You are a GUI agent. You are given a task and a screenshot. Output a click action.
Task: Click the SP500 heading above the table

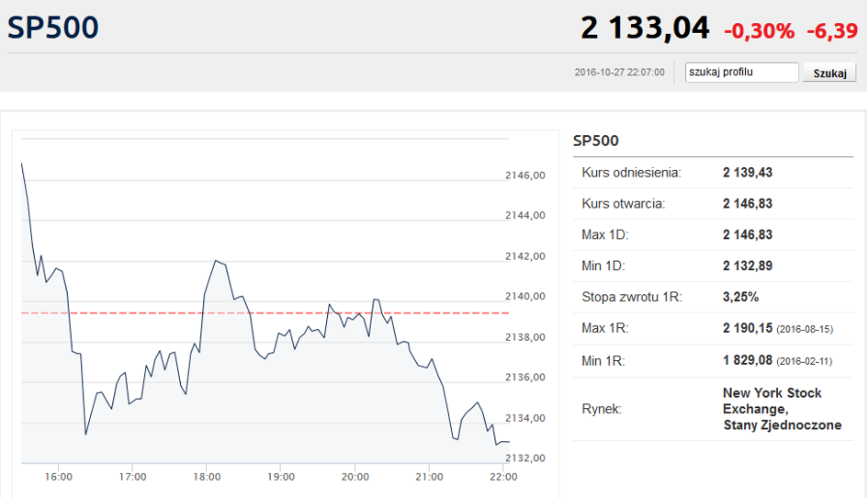595,141
